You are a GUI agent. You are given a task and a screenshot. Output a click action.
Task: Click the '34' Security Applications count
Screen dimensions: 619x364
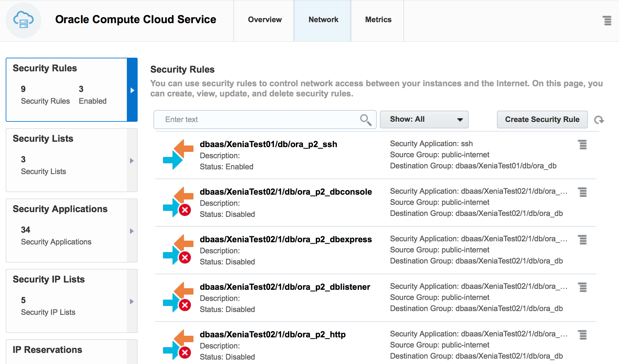pos(25,230)
